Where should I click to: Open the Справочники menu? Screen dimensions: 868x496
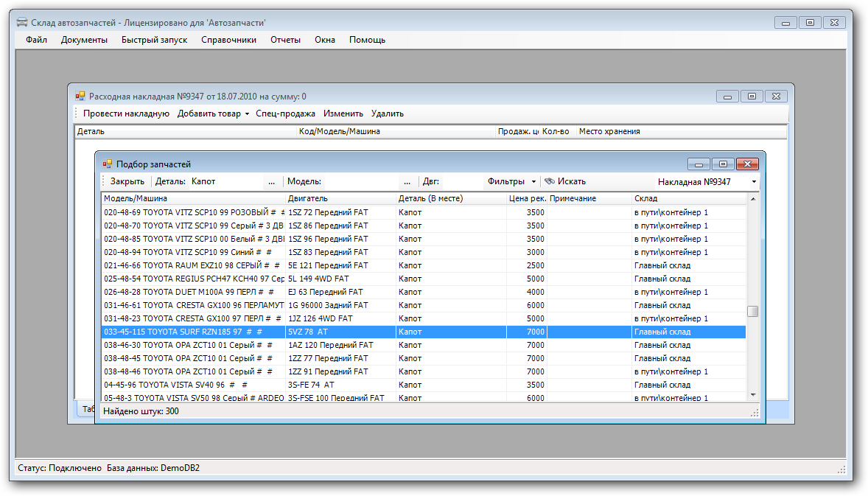(x=228, y=40)
